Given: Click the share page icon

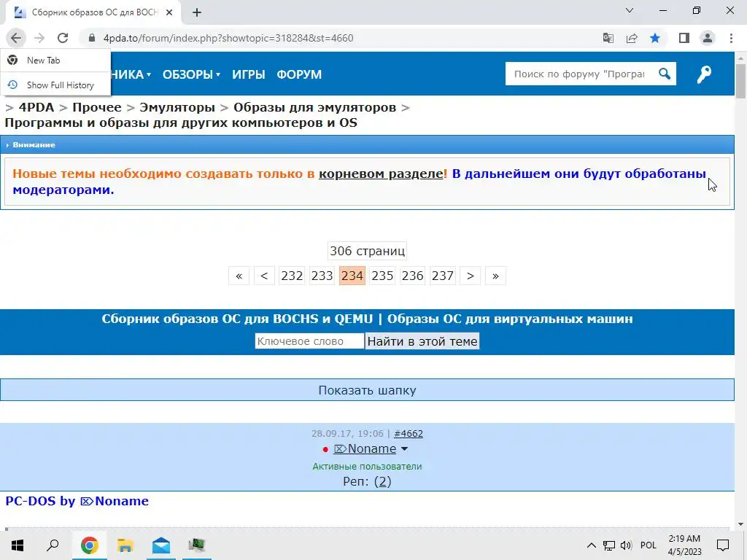Looking at the screenshot, I should pyautogui.click(x=632, y=38).
